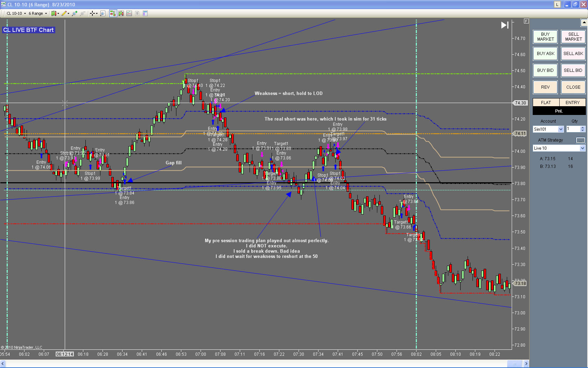The height and width of the screenshot is (368, 588).
Task: Open the data series icon
Action: coord(121,13)
